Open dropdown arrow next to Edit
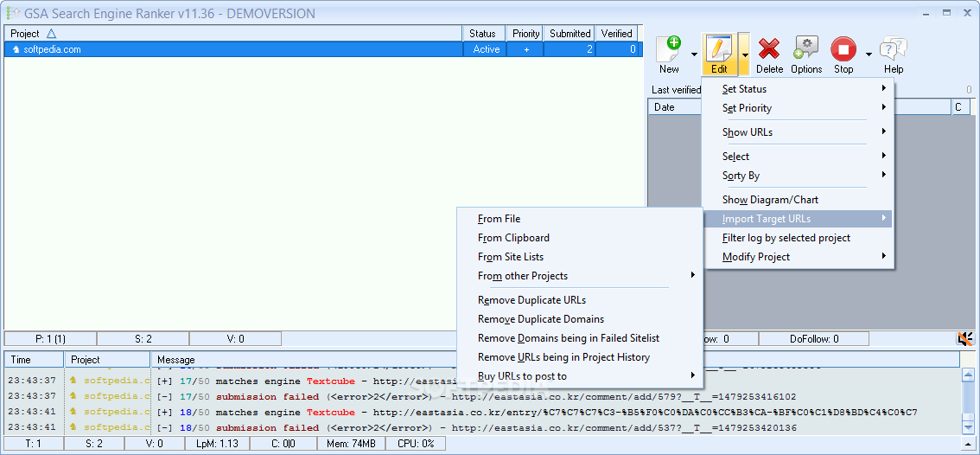This screenshot has width=980, height=455. tap(744, 54)
